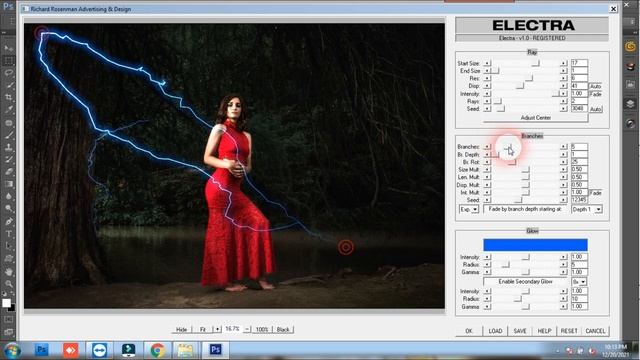Open Chrome from the taskbar
640x360 pixels.
point(157,350)
